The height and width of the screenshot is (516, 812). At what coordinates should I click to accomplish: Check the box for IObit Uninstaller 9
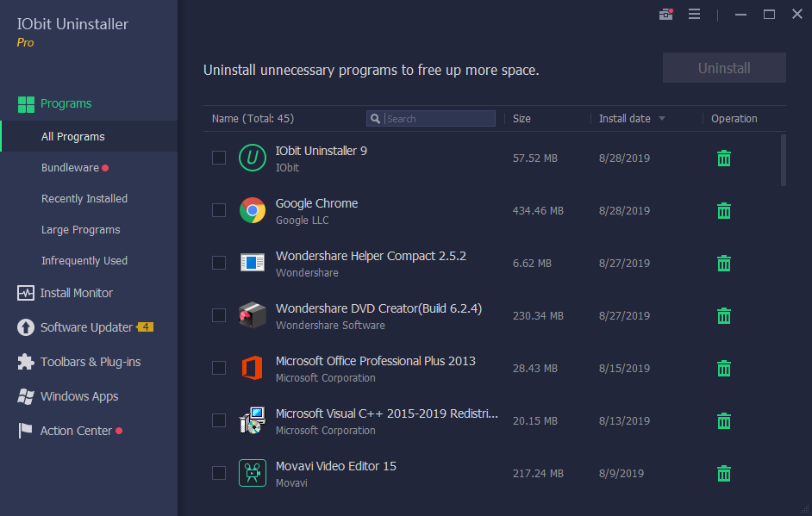click(x=219, y=158)
